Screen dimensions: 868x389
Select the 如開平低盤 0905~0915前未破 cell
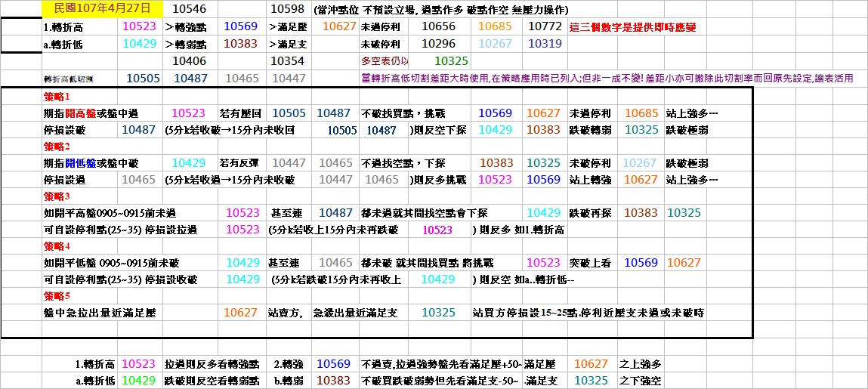pos(111,263)
